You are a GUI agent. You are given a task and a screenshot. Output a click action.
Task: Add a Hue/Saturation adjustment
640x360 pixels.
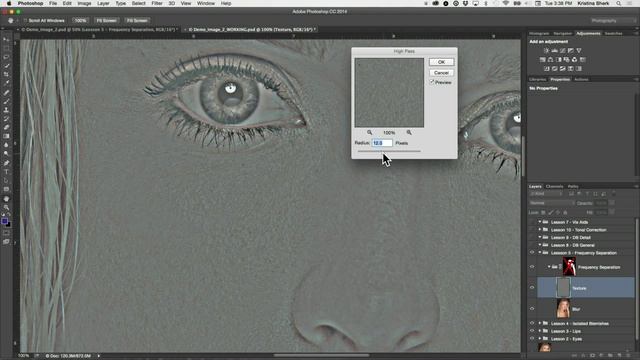[x=542, y=60]
